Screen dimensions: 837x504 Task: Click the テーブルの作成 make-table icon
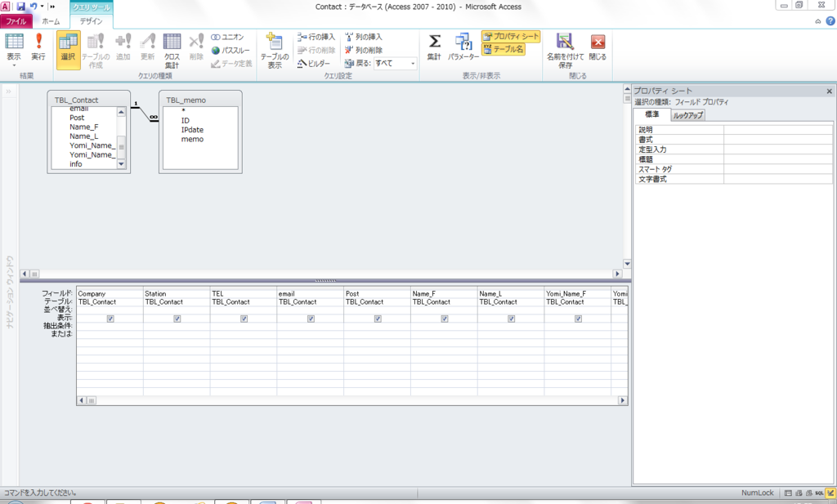point(96,51)
